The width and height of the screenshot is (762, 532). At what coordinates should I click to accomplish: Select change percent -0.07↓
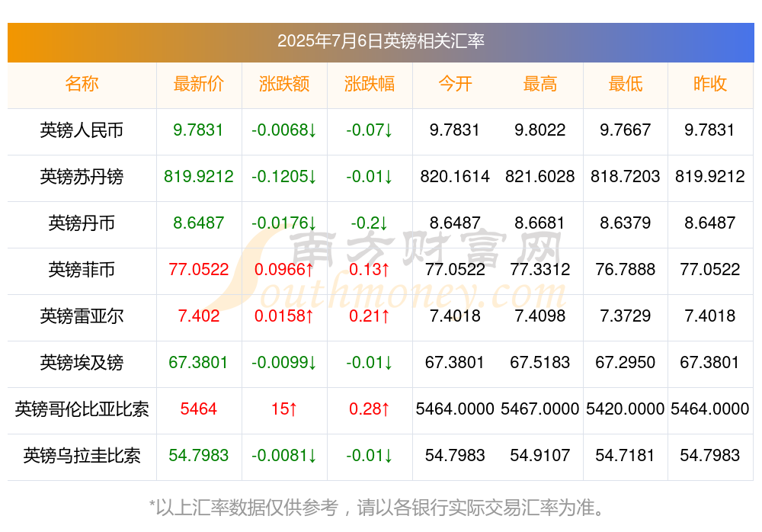[x=370, y=130]
